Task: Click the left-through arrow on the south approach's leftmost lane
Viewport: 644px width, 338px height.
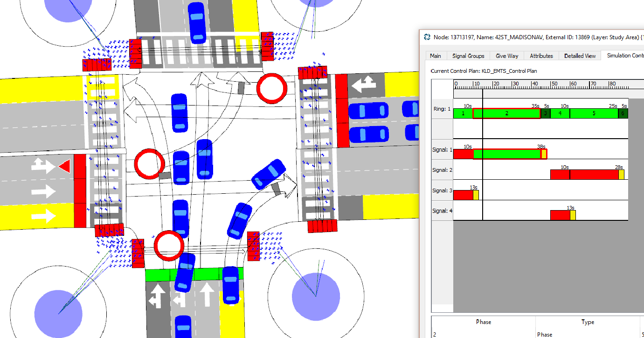Action: tap(157, 296)
